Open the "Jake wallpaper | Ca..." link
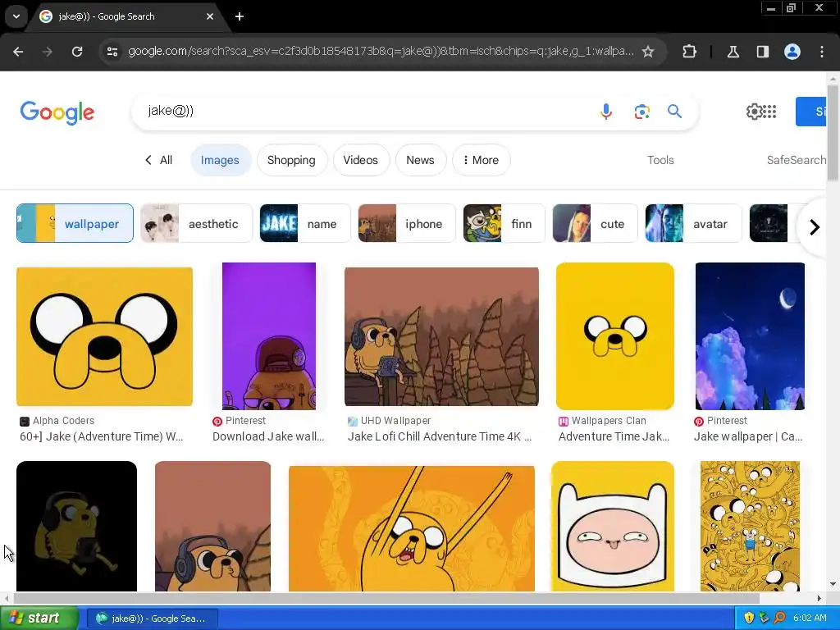This screenshot has height=630, width=840. coord(748,436)
